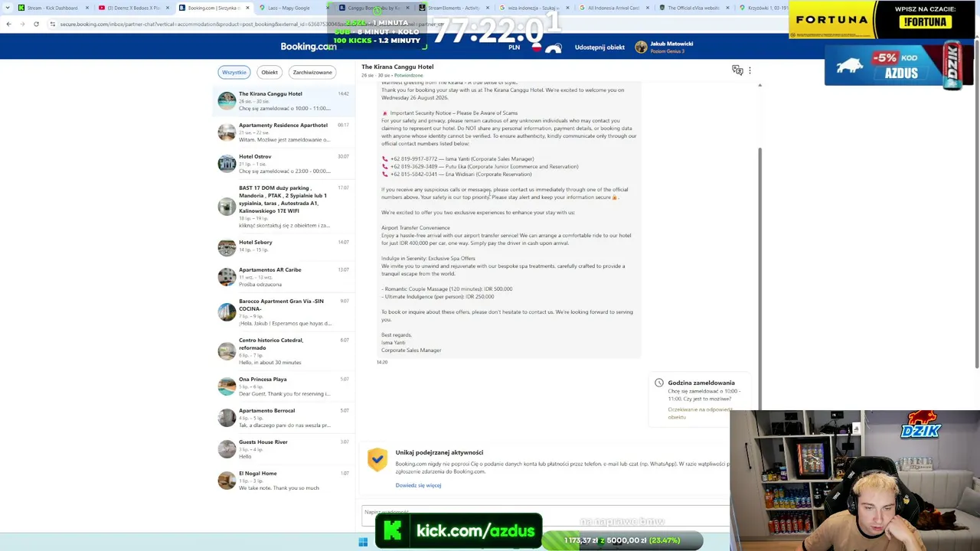Open the Hotel Ostrov conversation

pos(283,164)
